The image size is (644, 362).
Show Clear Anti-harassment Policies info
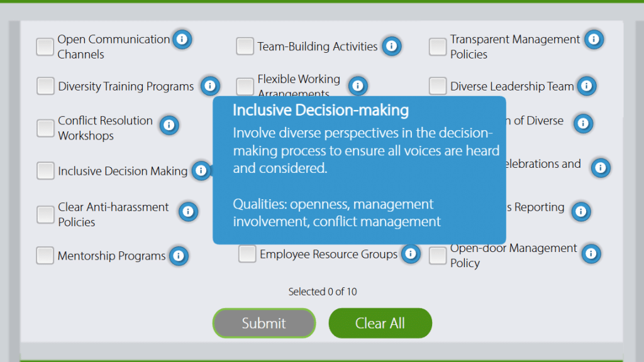(x=188, y=212)
